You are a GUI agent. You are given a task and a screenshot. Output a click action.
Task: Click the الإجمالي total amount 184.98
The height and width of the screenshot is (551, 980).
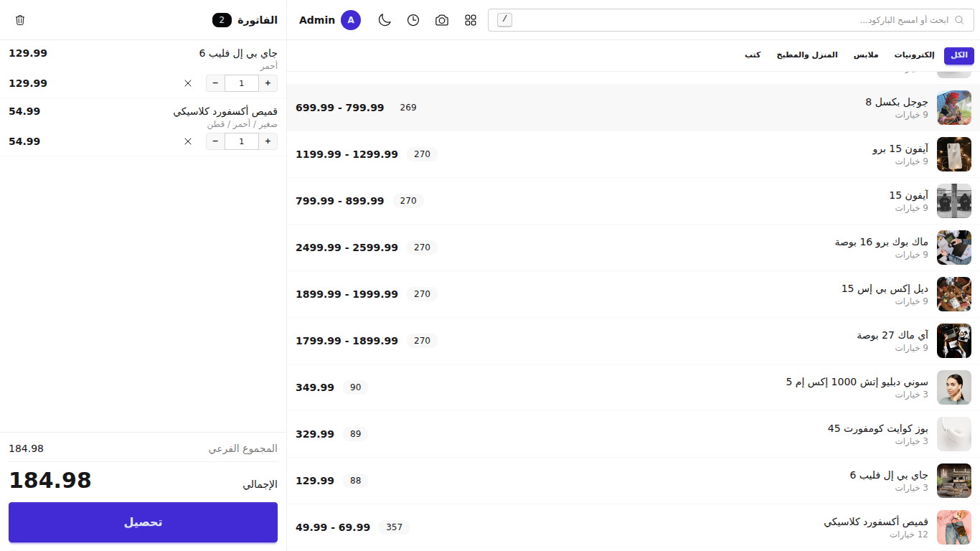pos(50,480)
